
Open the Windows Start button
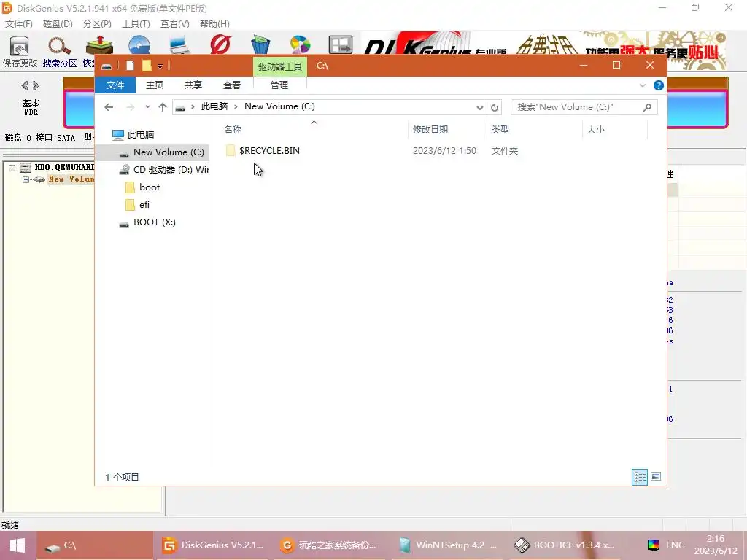tap(18, 545)
